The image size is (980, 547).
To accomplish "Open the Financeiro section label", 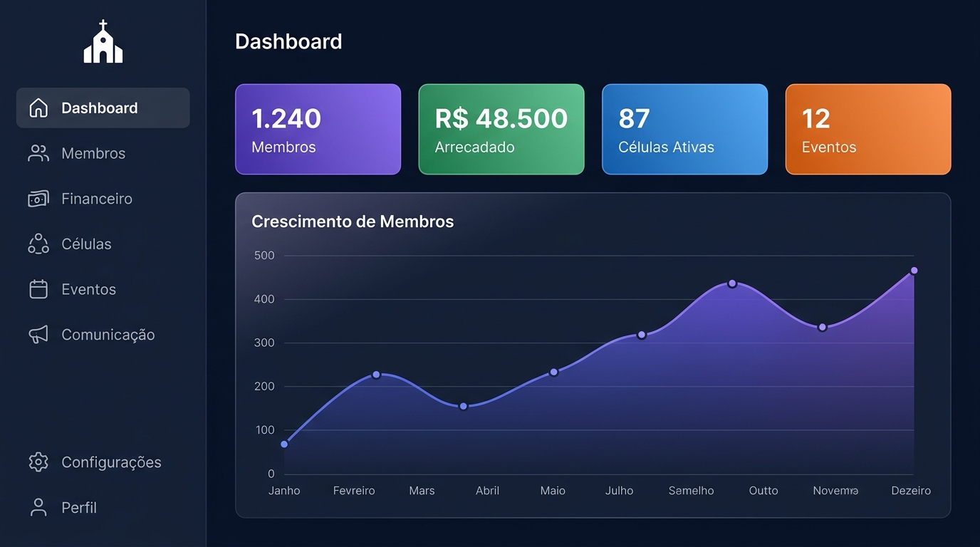I will [x=97, y=199].
